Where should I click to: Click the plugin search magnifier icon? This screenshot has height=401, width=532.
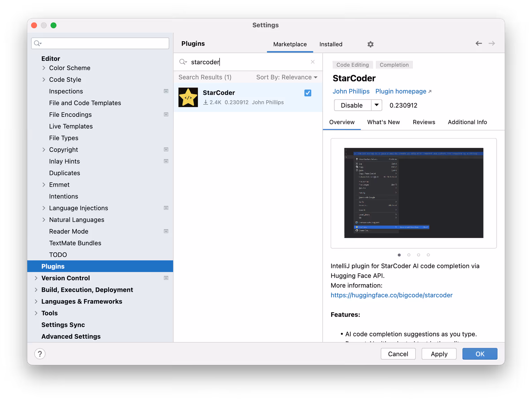click(183, 62)
